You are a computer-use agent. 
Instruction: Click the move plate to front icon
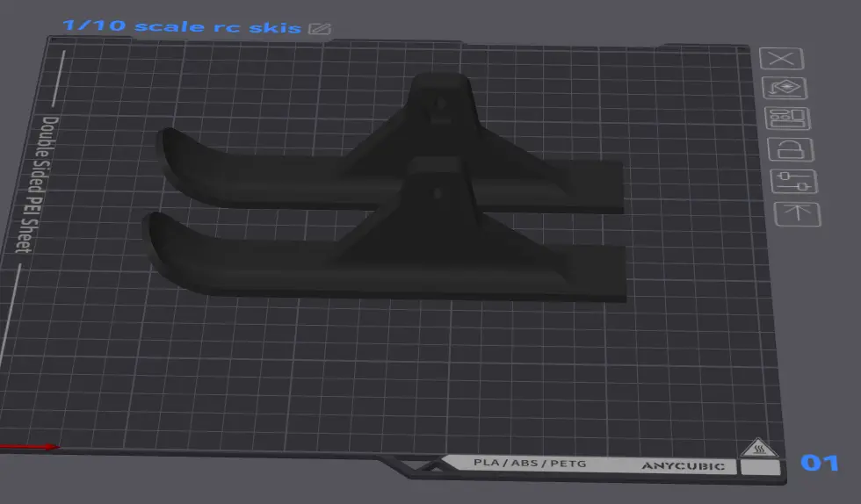pyautogui.click(x=798, y=214)
